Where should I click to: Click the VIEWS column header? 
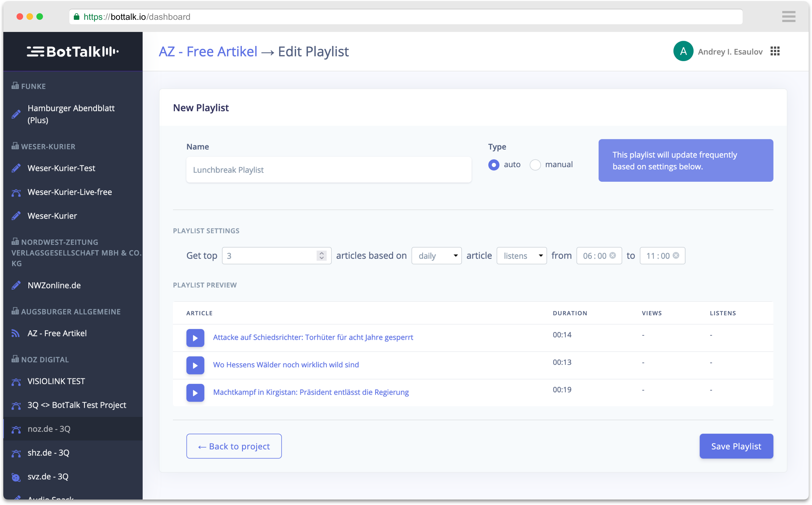pos(651,313)
